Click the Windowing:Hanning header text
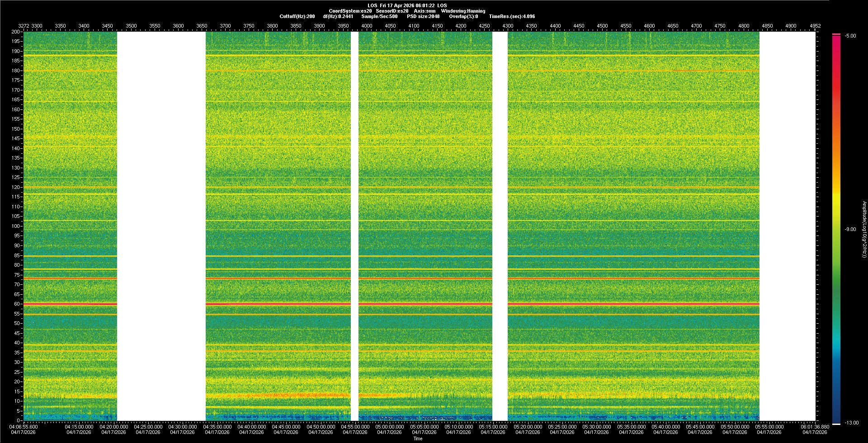 pos(463,11)
